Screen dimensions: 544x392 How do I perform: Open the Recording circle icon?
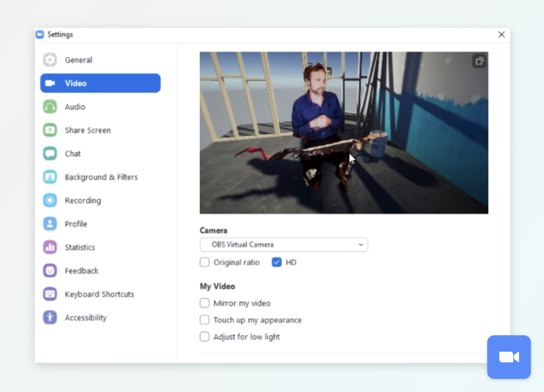coord(50,200)
